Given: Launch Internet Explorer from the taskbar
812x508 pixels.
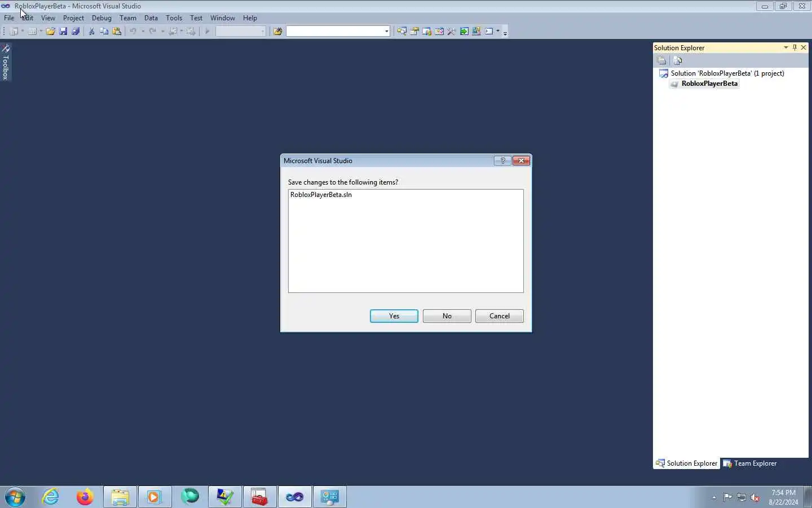Looking at the screenshot, I should [51, 497].
